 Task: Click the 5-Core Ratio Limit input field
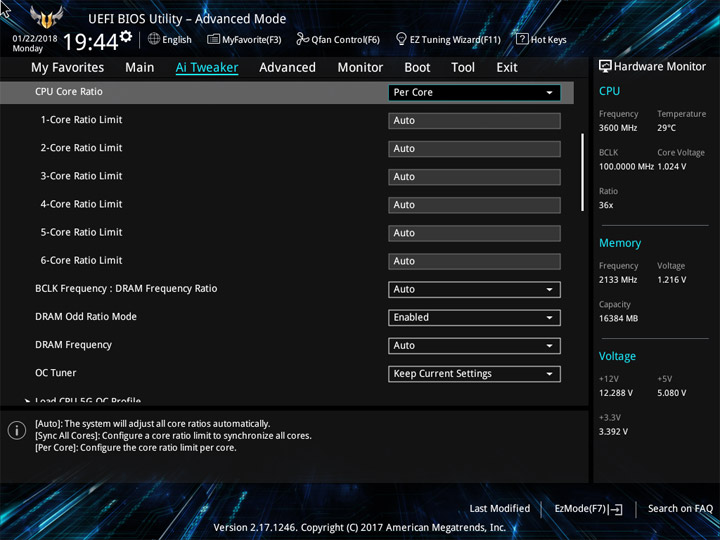[x=474, y=233]
